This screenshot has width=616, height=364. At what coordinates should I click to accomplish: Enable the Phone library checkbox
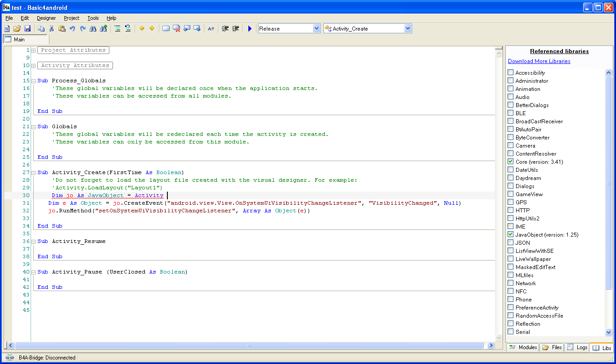[511, 299]
